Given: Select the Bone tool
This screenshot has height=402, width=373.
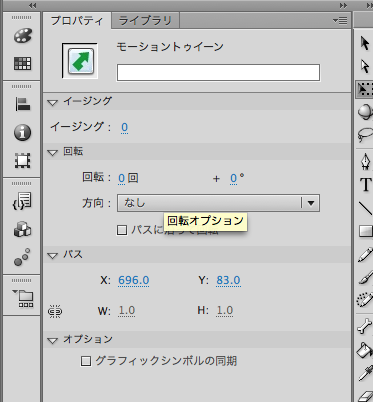Looking at the screenshot, I should point(364,326).
